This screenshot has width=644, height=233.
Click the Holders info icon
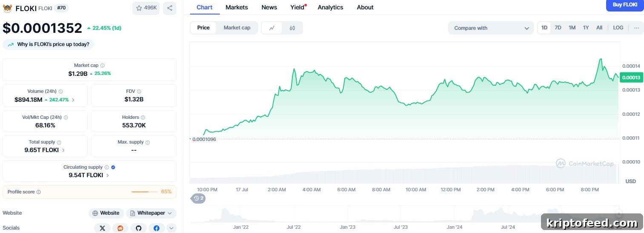(143, 118)
